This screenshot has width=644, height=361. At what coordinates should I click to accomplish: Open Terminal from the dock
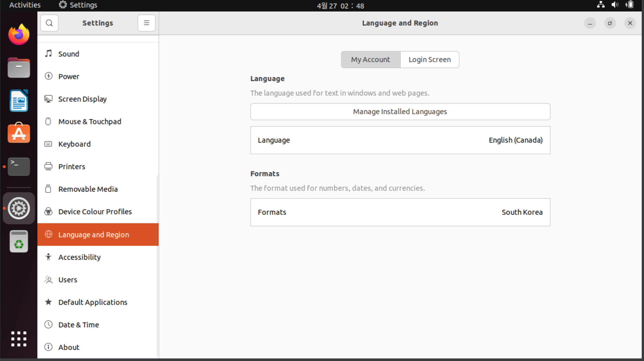(x=19, y=166)
